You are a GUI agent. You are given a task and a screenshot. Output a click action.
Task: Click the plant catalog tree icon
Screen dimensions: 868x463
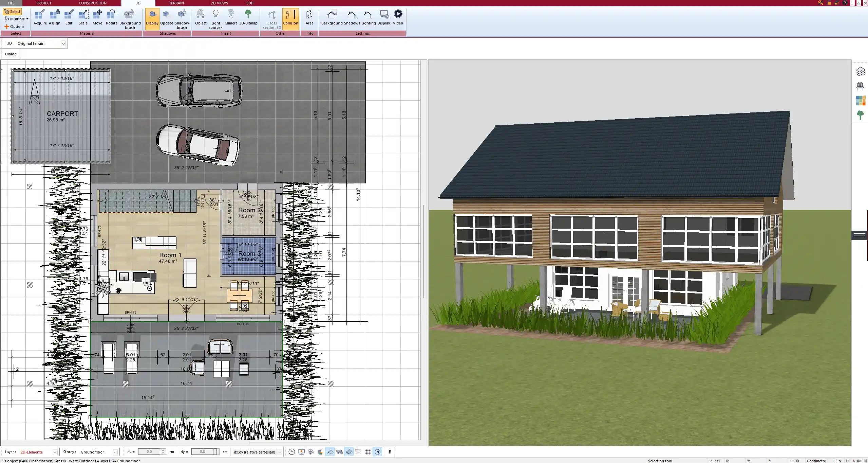pos(860,115)
